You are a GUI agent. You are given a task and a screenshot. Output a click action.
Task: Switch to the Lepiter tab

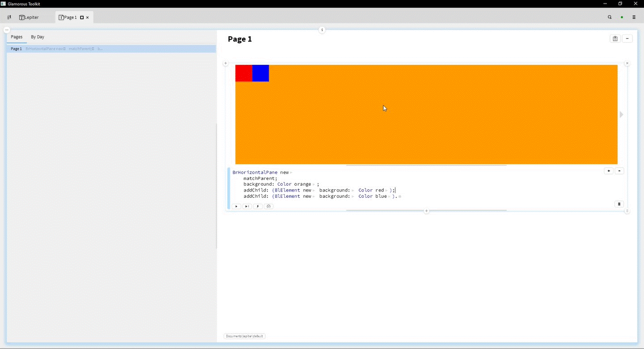coord(29,17)
